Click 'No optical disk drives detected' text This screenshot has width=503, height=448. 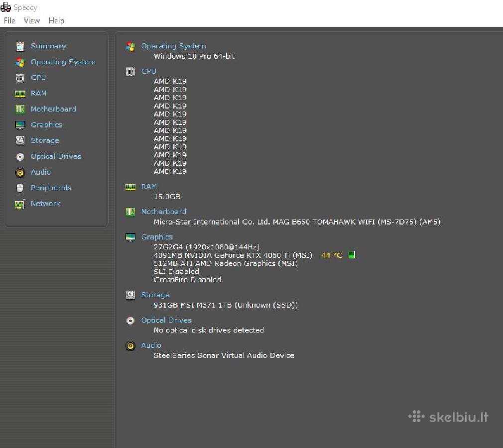coord(209,330)
